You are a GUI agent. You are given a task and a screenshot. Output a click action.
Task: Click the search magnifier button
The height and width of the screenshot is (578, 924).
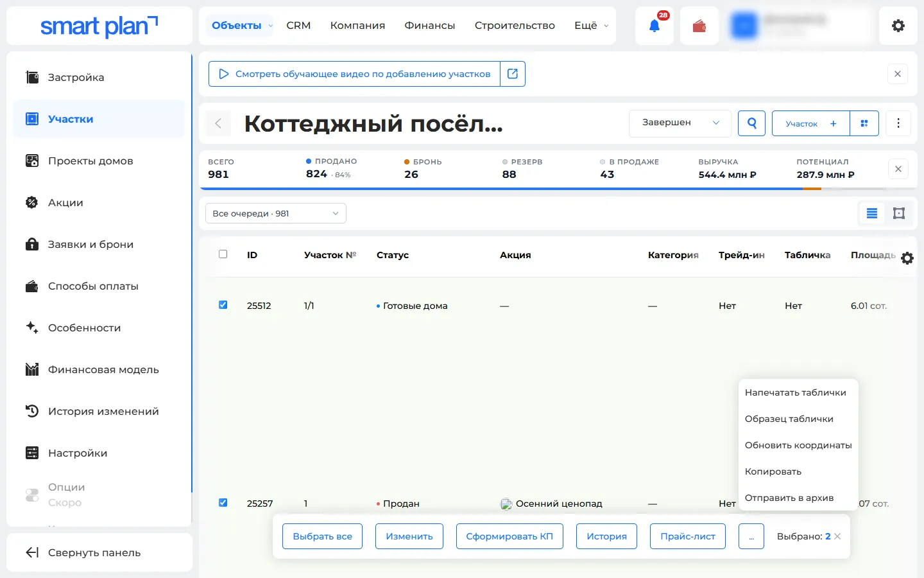pyautogui.click(x=752, y=123)
